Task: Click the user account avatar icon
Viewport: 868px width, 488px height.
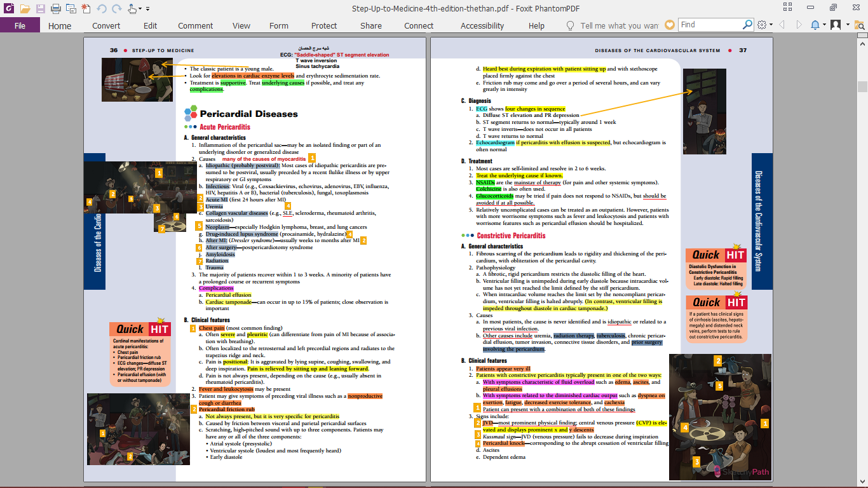Action: point(836,25)
